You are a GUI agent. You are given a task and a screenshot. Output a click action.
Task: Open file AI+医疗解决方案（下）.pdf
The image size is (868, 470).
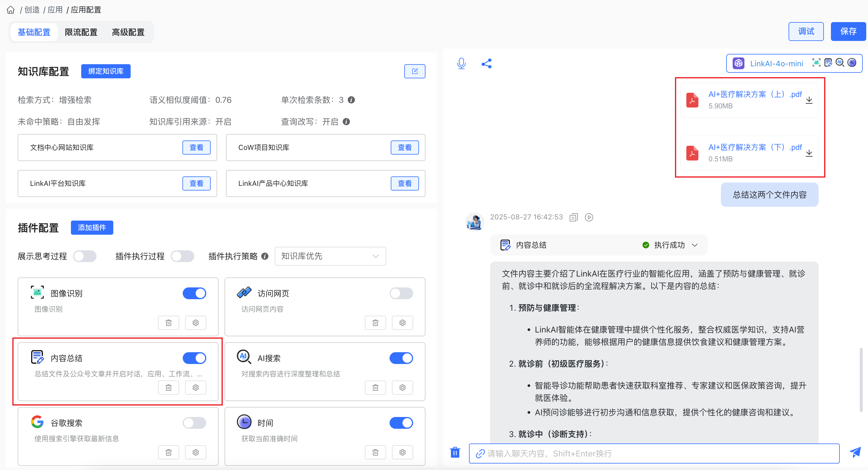pos(755,147)
